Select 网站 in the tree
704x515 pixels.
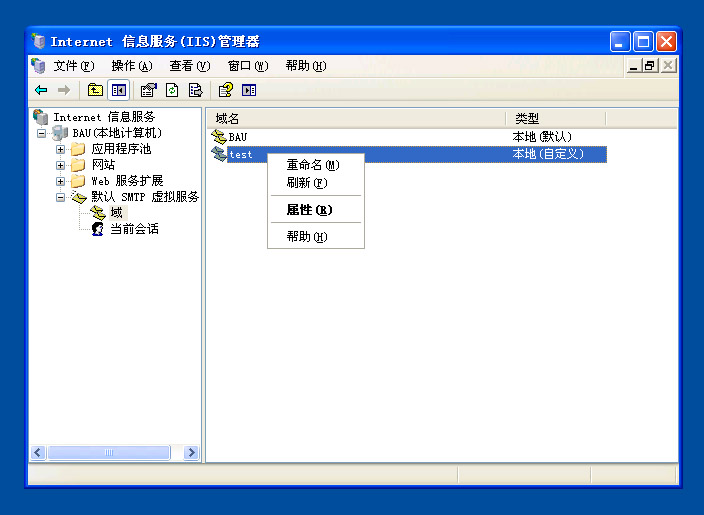coord(103,165)
